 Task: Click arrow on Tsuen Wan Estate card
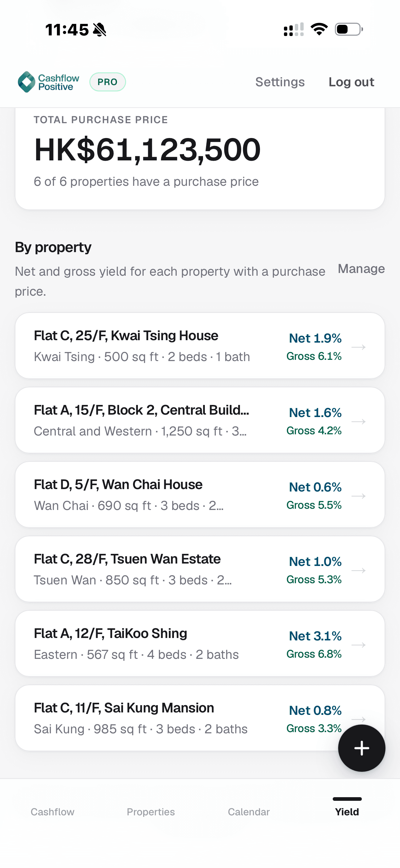(x=358, y=570)
